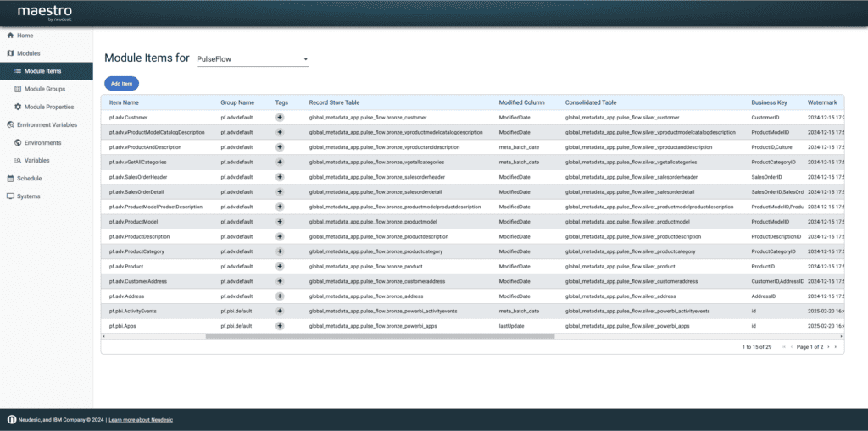Add tag to pf.adv.Product row
This screenshot has height=431, width=868.
coord(280,266)
